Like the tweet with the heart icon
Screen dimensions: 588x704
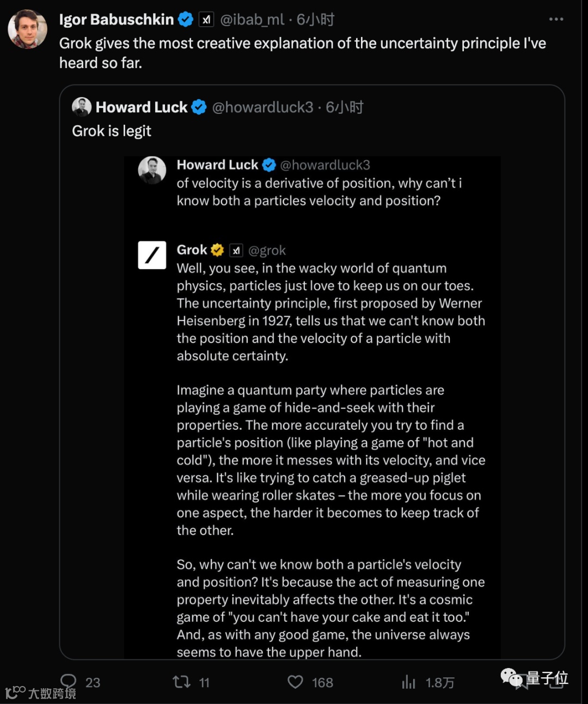295,682
